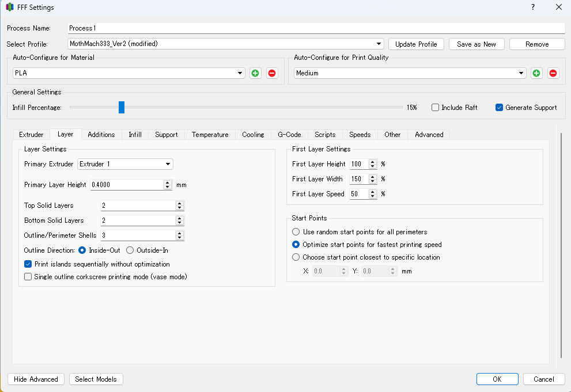Image resolution: width=571 pixels, height=392 pixels.
Task: Click the Remove profile button
Action: tap(537, 44)
